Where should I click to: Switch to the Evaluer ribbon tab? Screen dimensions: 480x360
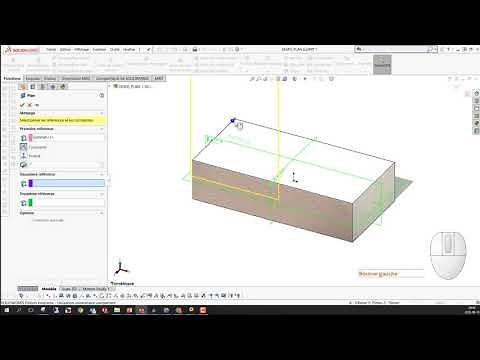coord(50,79)
